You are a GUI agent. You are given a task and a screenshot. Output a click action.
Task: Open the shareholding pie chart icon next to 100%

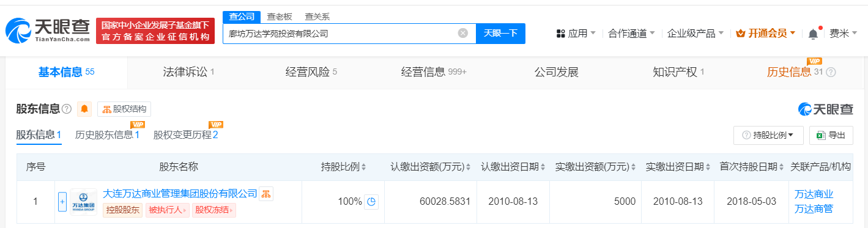371,201
